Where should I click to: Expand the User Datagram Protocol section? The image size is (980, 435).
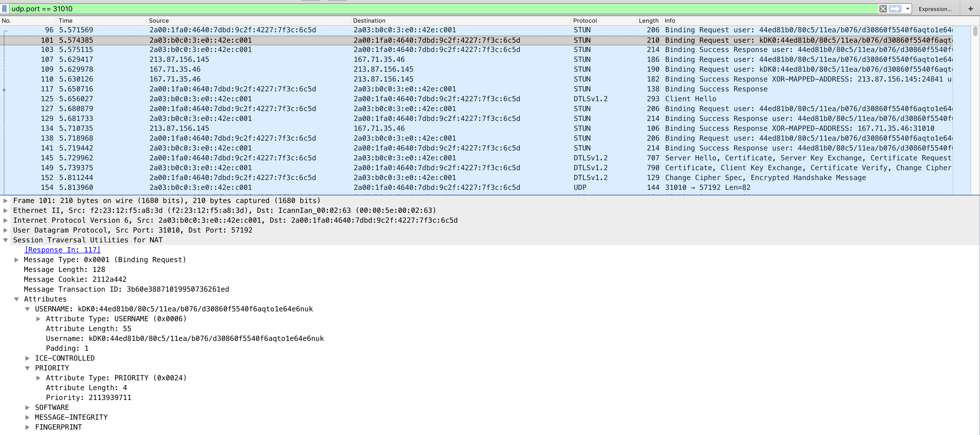point(5,230)
